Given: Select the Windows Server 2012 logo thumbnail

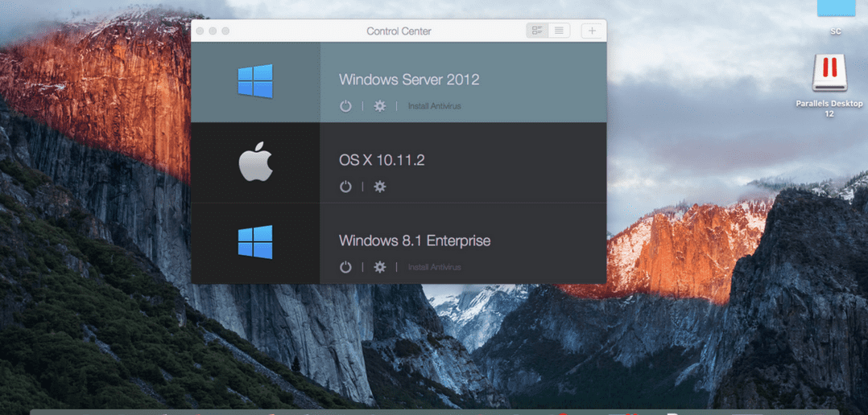Looking at the screenshot, I should point(255,81).
